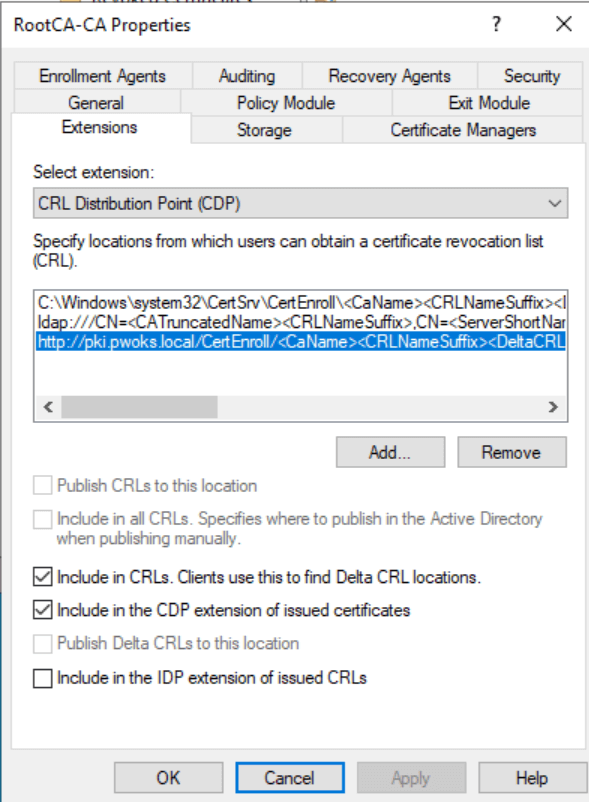This screenshot has height=802, width=589.
Task: Click the question mark help icon
Action: pyautogui.click(x=496, y=24)
